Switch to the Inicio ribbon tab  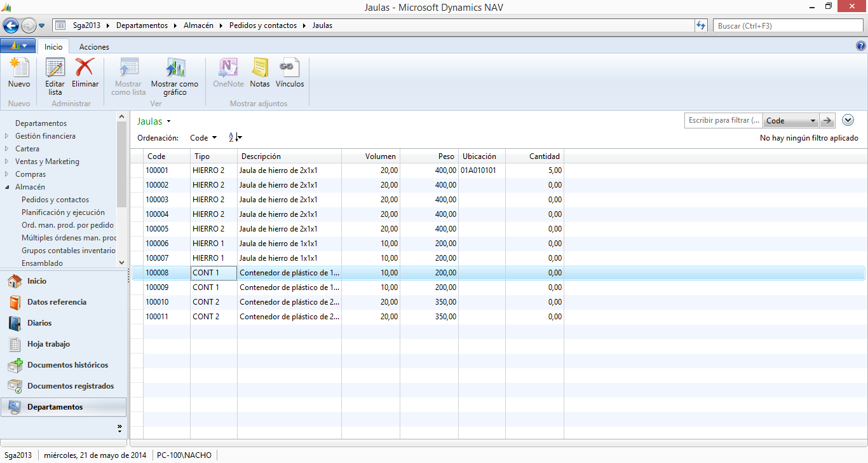click(53, 46)
